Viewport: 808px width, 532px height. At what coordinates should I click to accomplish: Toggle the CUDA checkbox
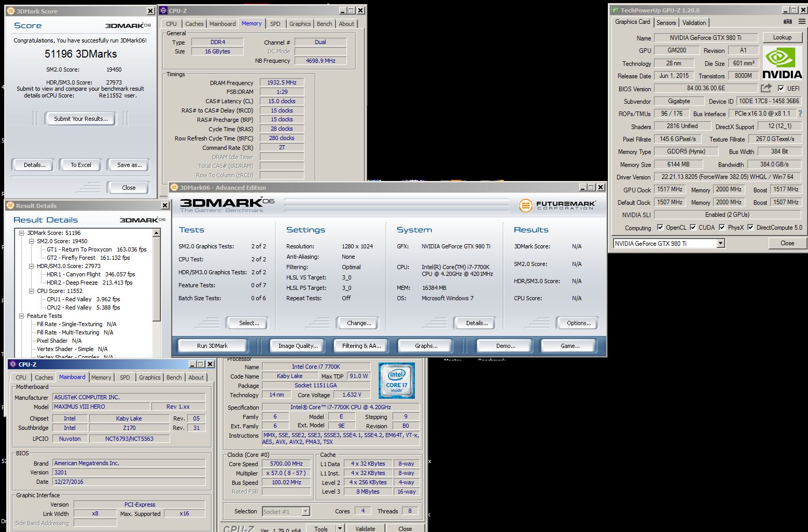click(x=693, y=228)
